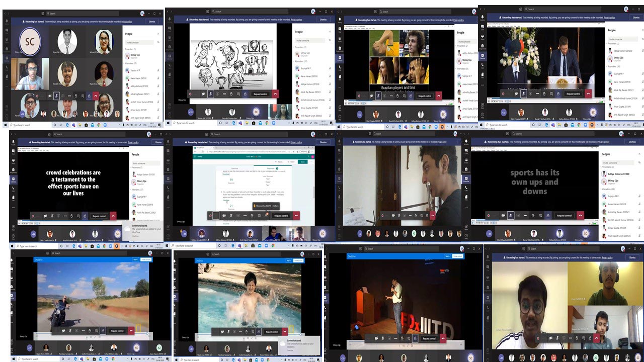The width and height of the screenshot is (644, 362).
Task: Open Activity in the SC avatar grid window sidebar
Action: [x=7, y=22]
